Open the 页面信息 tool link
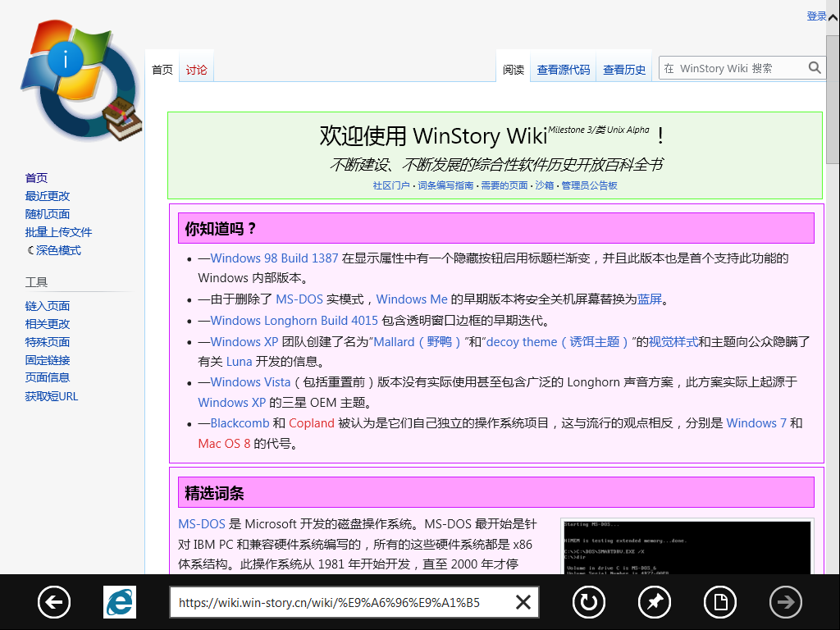Screen dimensions: 840x630 pos(47,377)
